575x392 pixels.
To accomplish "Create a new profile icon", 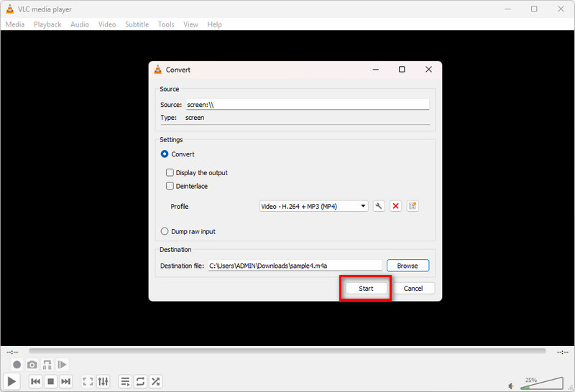I will pyautogui.click(x=413, y=206).
